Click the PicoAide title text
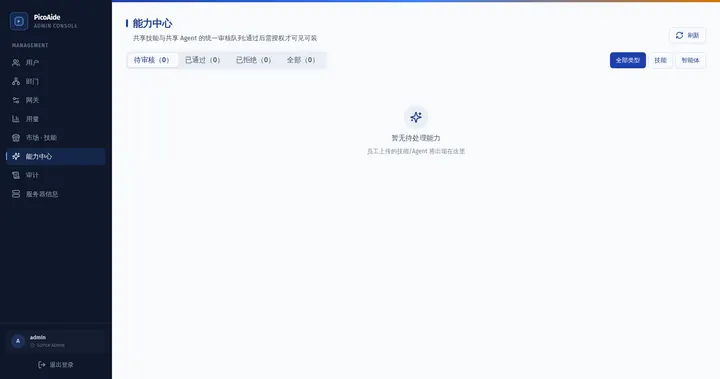The width and height of the screenshot is (720, 379). point(47,17)
